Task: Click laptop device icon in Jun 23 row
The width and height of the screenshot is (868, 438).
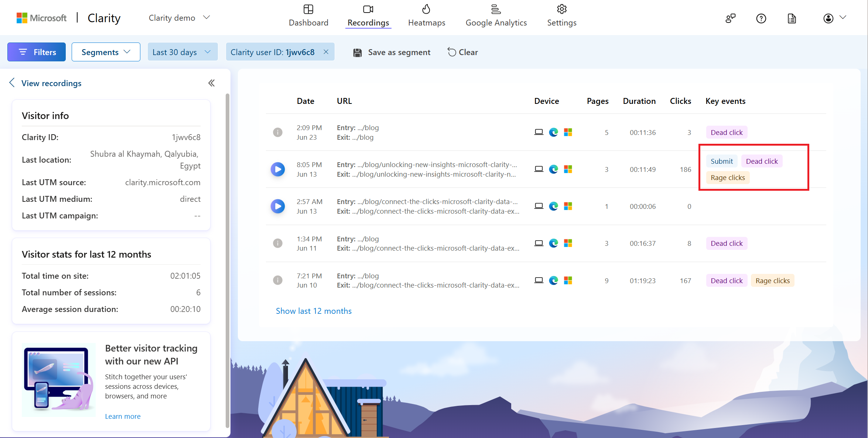Action: click(x=539, y=132)
